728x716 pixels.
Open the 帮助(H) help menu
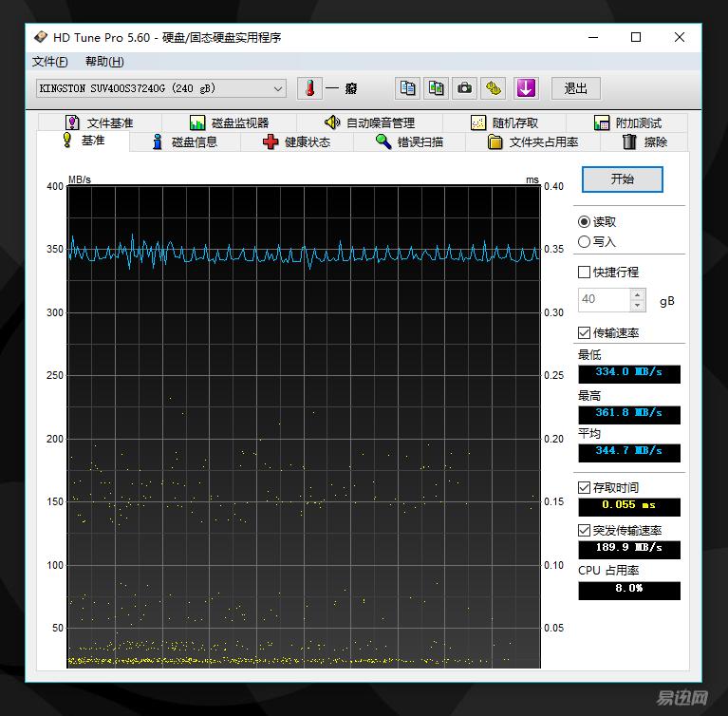[x=104, y=62]
